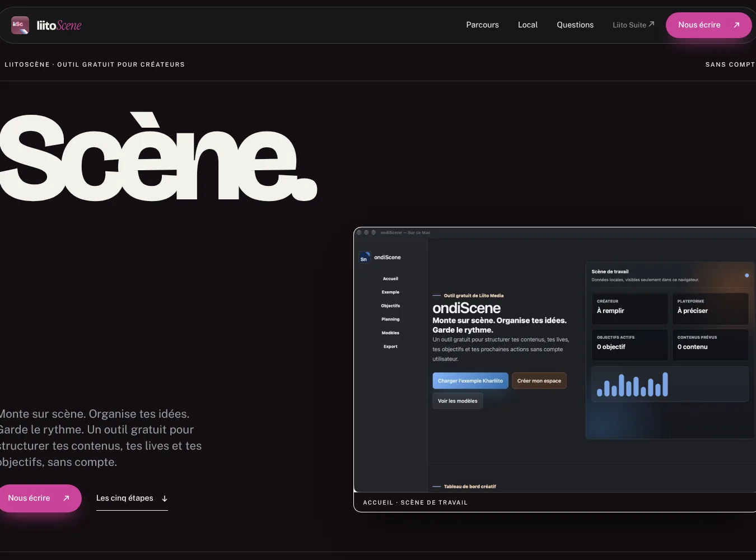
Task: Click 'ACCUEIL · SCÈNE DE TRAVAIL' caption
Action: (415, 503)
